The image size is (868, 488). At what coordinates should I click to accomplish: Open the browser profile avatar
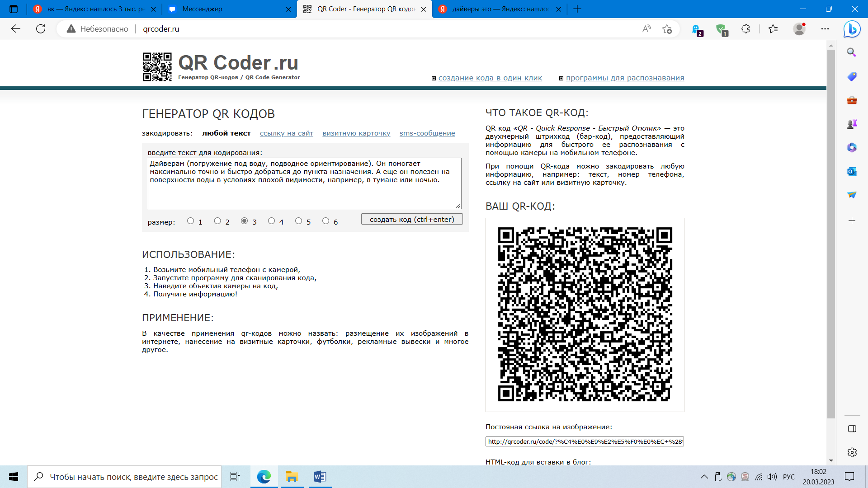pyautogui.click(x=799, y=29)
